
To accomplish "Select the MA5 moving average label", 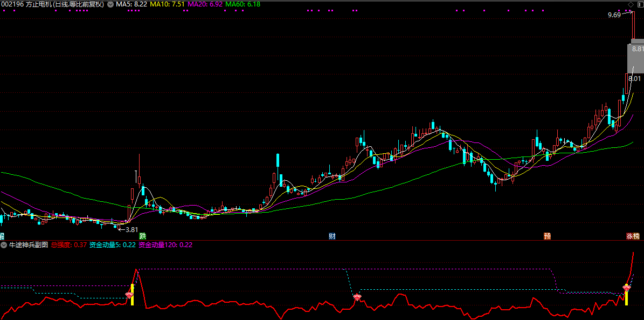I will coord(131,4).
